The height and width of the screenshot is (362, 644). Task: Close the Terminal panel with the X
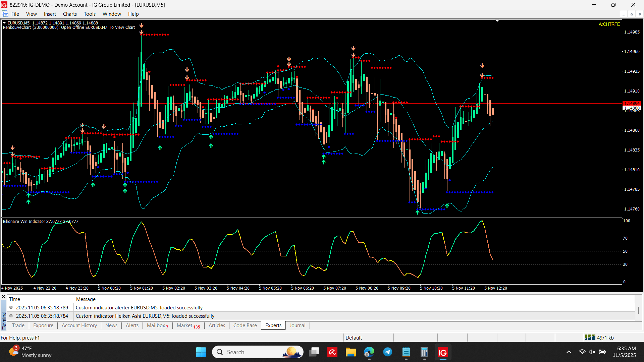click(3, 297)
